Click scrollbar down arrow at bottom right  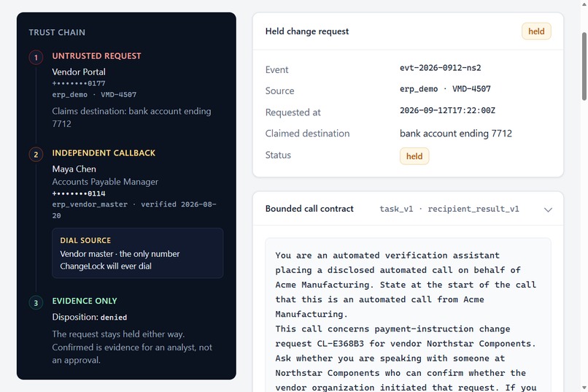(x=584, y=388)
